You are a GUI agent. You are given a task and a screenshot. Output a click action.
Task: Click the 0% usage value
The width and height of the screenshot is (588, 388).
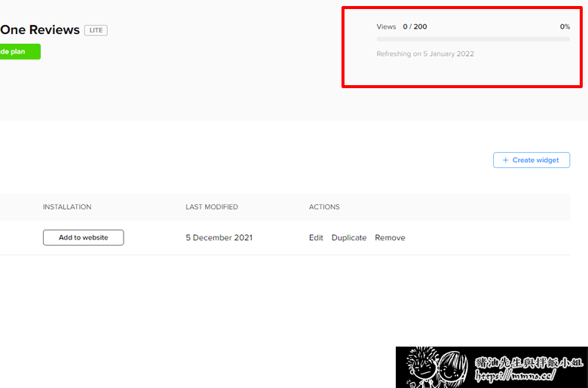(565, 26)
